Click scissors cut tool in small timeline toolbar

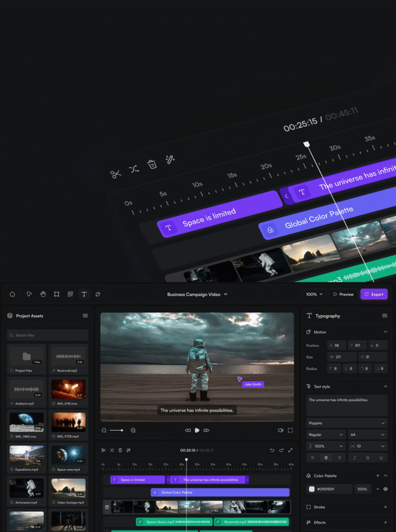(103, 450)
